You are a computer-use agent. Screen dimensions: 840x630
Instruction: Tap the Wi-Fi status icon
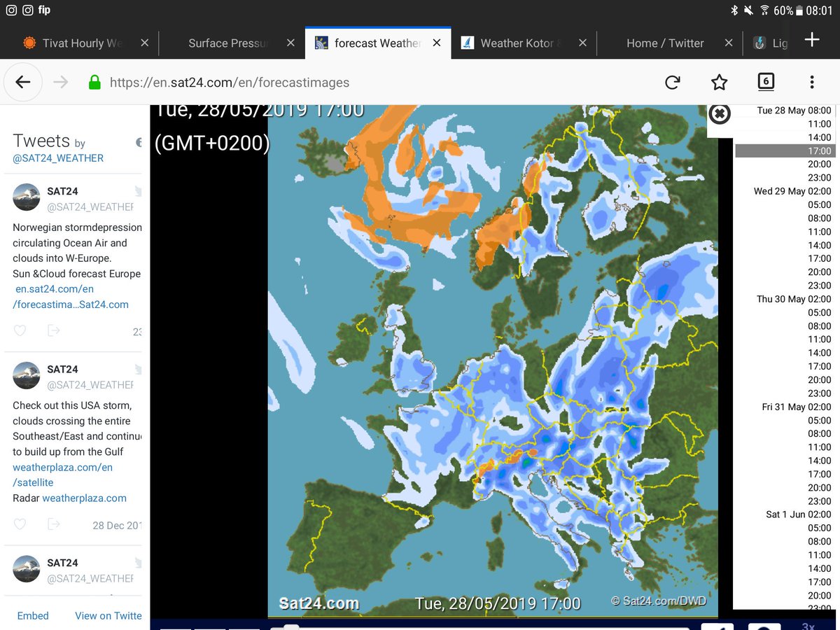tap(764, 10)
